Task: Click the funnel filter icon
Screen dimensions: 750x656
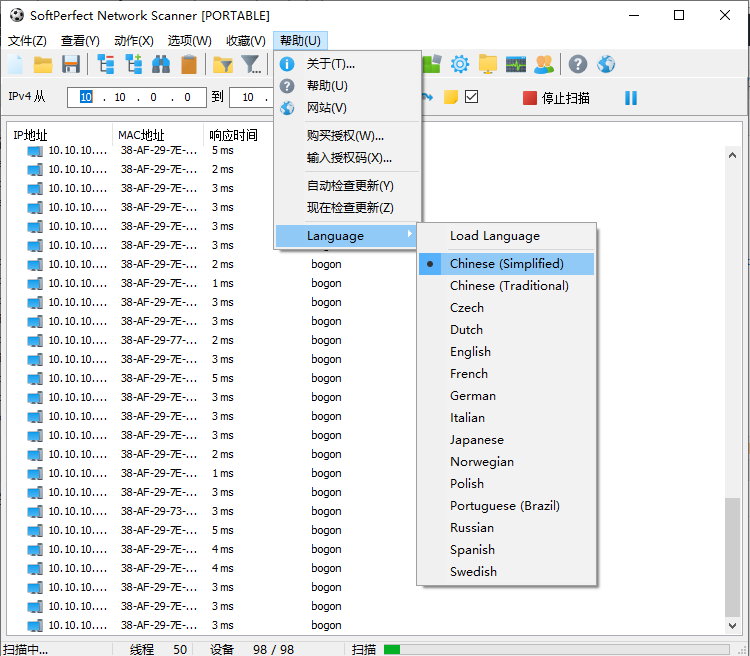Action: pyautogui.click(x=251, y=64)
